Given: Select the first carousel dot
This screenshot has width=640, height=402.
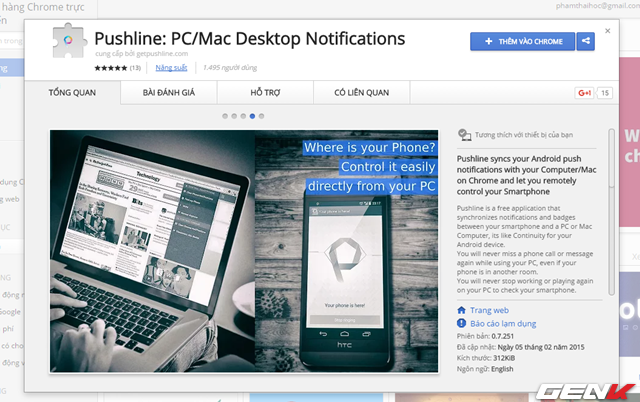Looking at the screenshot, I should pyautogui.click(x=225, y=116).
